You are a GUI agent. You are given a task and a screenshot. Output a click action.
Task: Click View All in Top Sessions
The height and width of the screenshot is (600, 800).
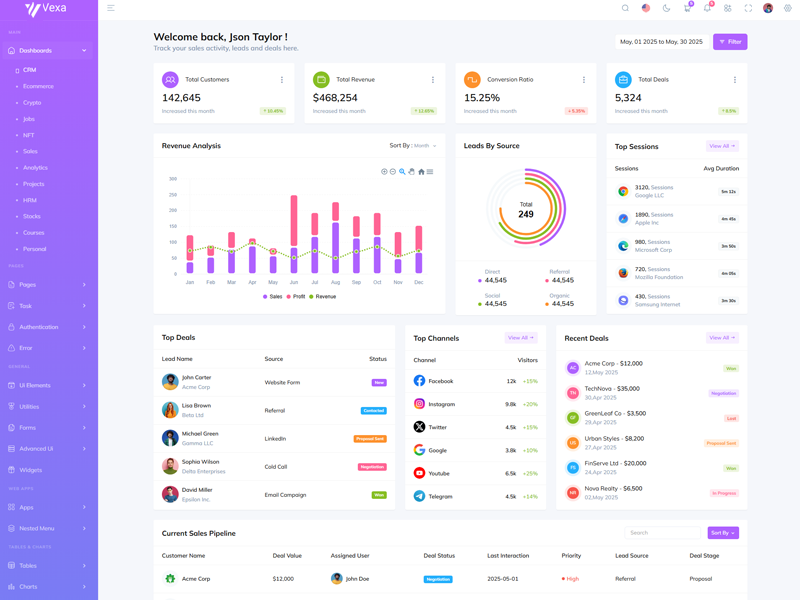pos(721,146)
